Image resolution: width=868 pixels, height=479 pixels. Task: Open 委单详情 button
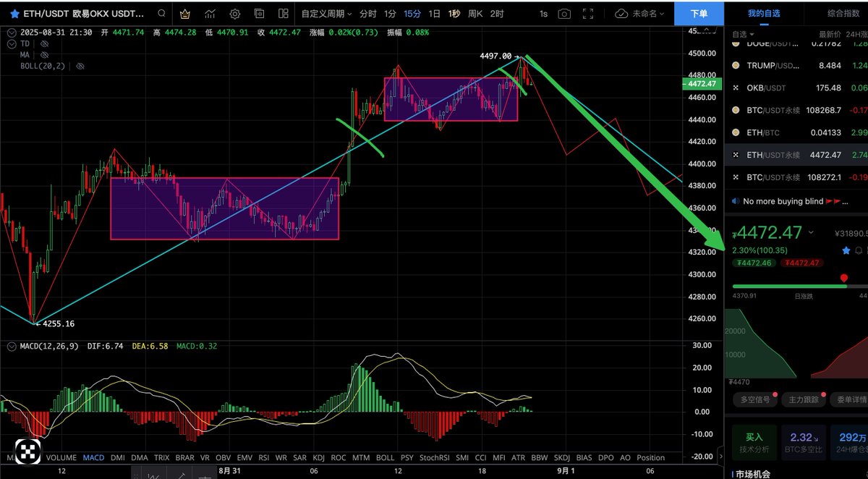(849, 399)
